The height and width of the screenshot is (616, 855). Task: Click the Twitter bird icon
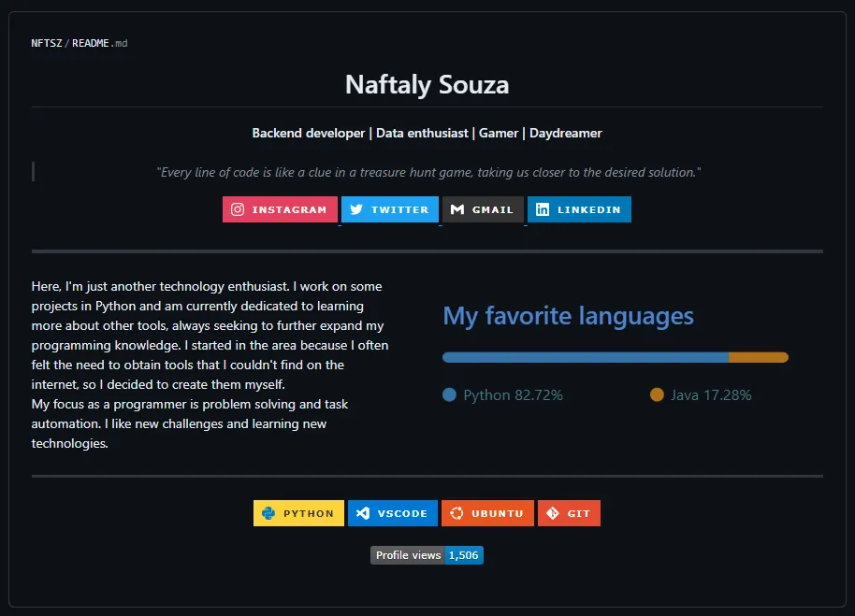(x=356, y=208)
